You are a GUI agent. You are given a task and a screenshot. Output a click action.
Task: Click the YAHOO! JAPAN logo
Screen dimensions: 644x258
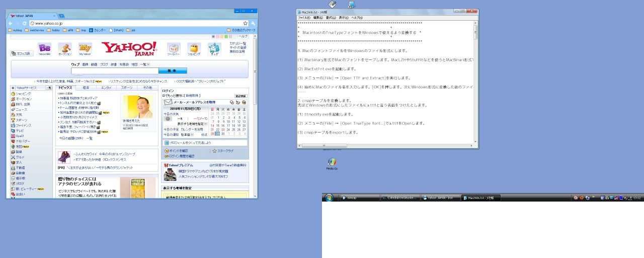click(129, 48)
